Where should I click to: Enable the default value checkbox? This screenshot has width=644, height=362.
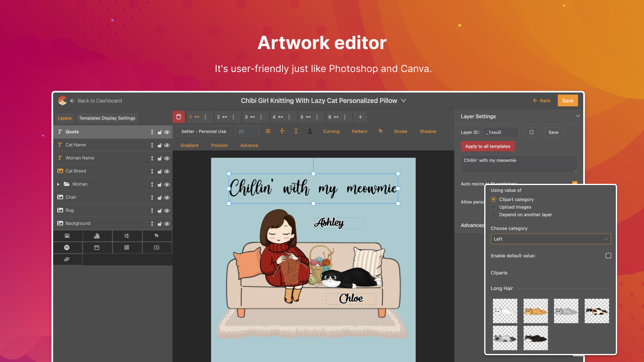coord(609,255)
